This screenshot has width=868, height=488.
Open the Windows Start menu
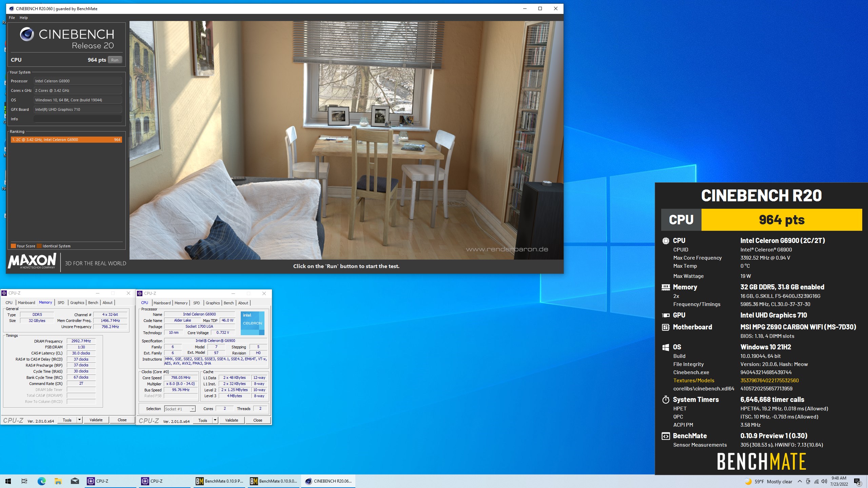point(8,481)
